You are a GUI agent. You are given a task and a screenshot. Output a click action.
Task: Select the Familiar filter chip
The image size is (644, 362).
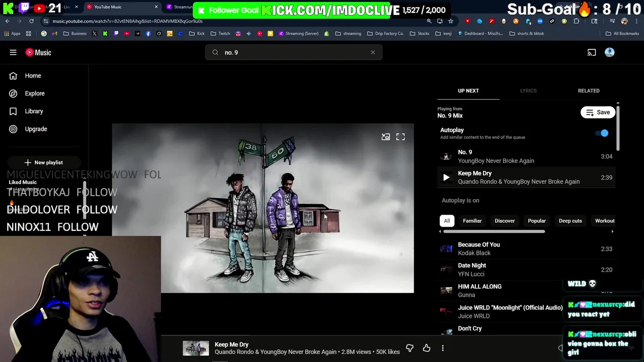tap(472, 221)
